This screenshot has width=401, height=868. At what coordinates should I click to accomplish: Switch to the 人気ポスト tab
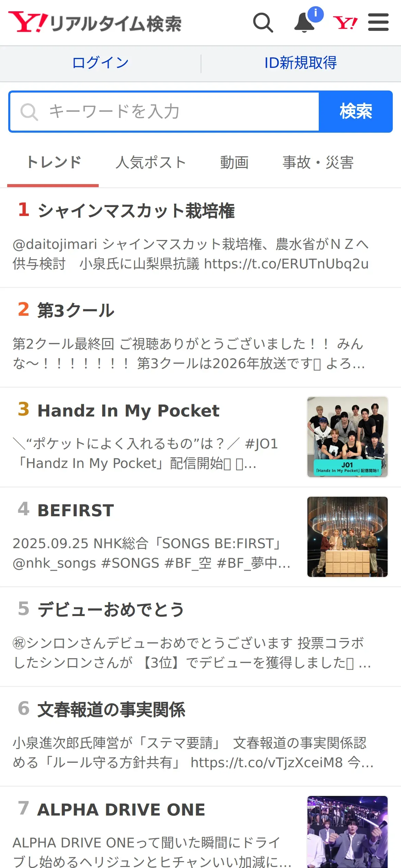pos(150,163)
